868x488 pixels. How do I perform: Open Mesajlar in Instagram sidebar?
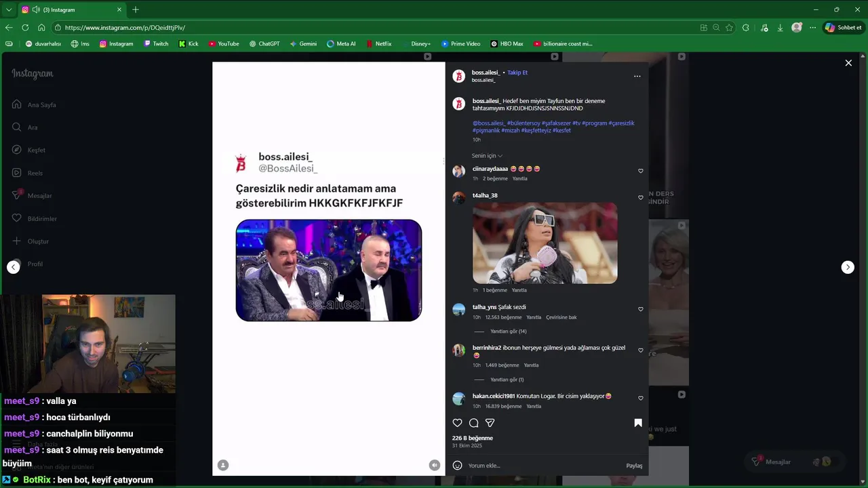(x=32, y=195)
